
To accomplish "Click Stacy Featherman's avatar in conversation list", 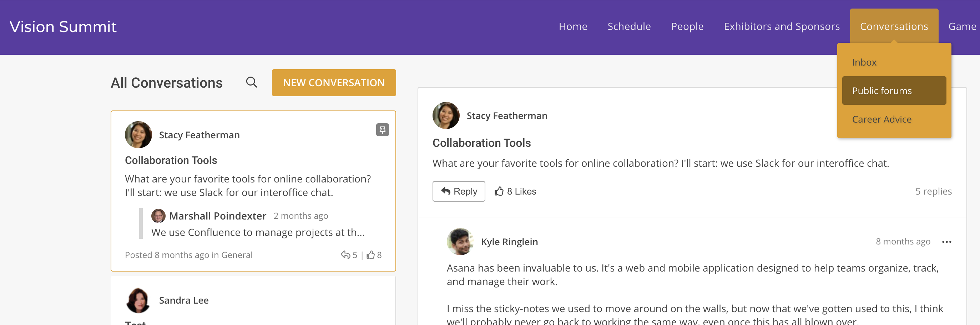I will [138, 135].
